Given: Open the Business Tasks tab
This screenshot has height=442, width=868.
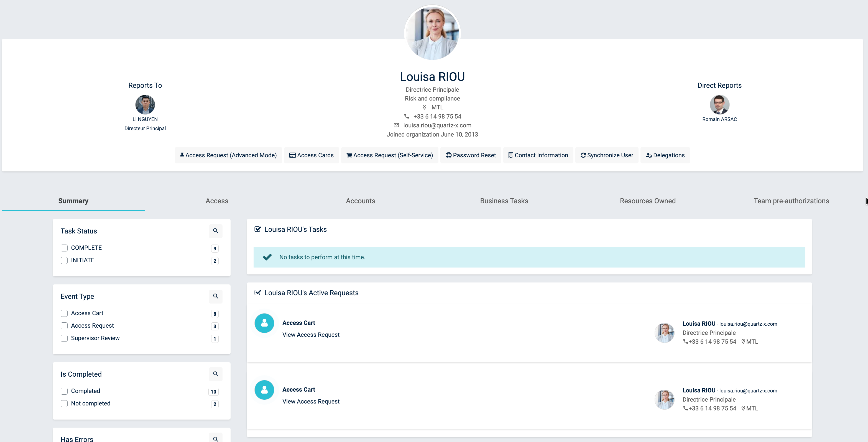Looking at the screenshot, I should pos(504,201).
